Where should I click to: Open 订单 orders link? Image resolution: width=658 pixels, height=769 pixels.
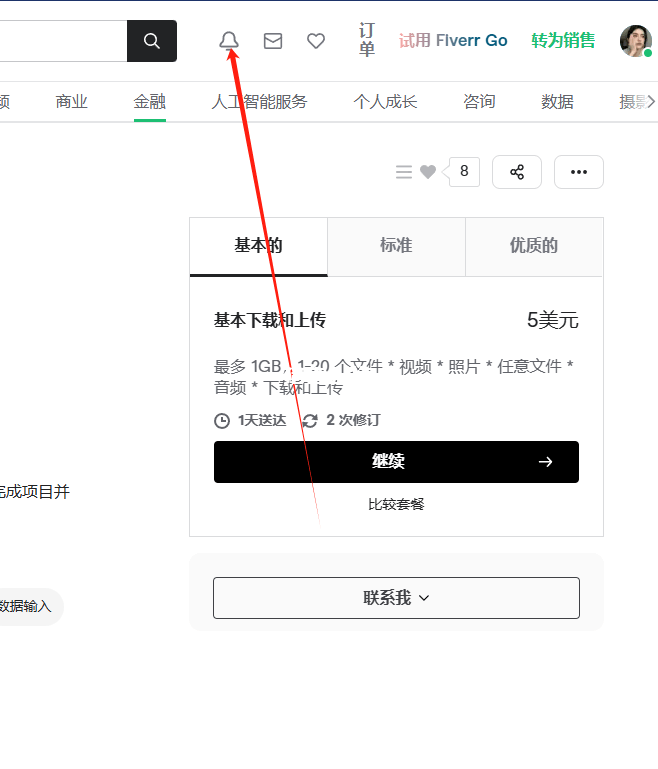coord(367,40)
